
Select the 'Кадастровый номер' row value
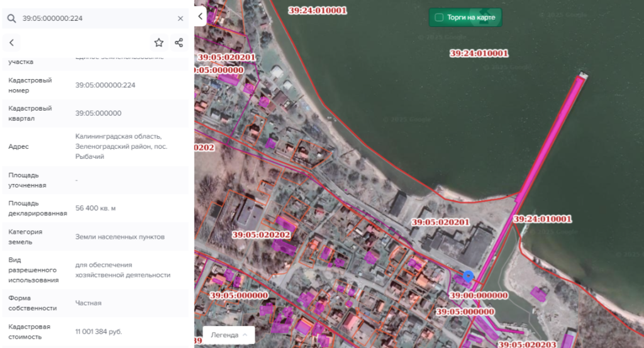click(x=105, y=85)
